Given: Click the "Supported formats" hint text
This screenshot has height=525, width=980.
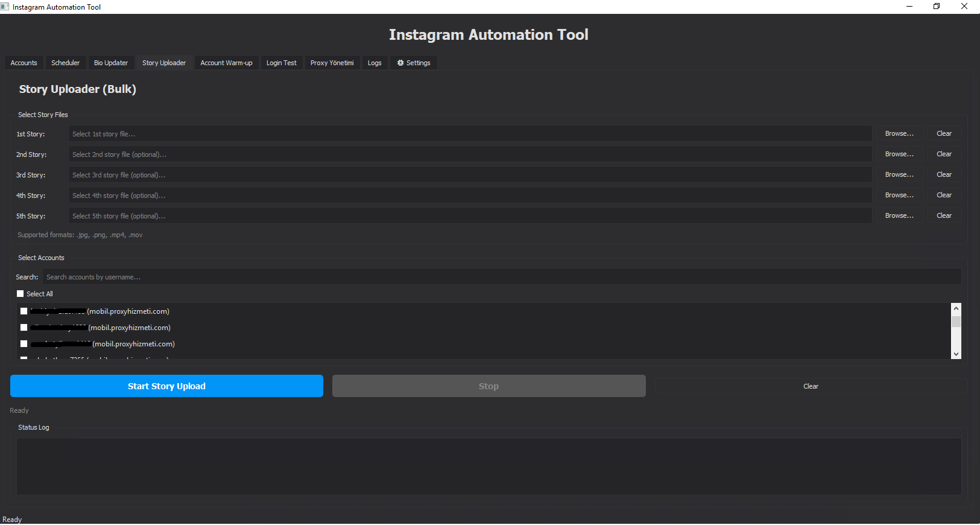Looking at the screenshot, I should click(80, 235).
